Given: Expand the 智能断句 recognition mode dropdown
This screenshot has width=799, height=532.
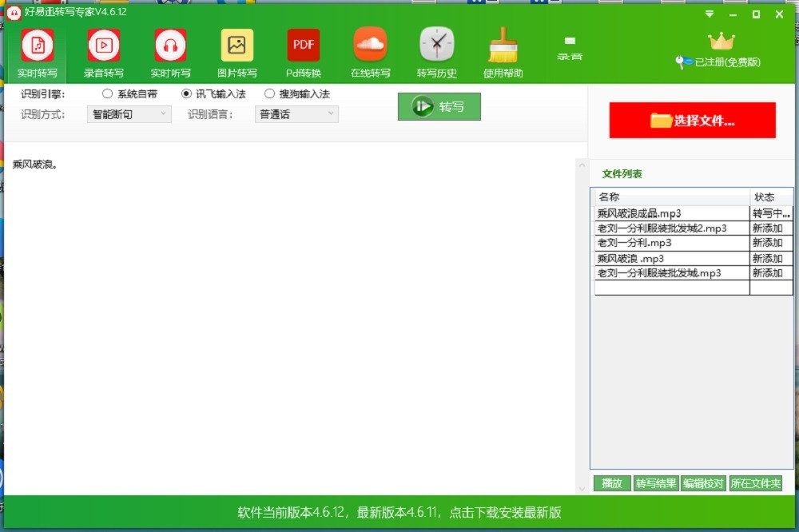Looking at the screenshot, I should pyautogui.click(x=129, y=114).
